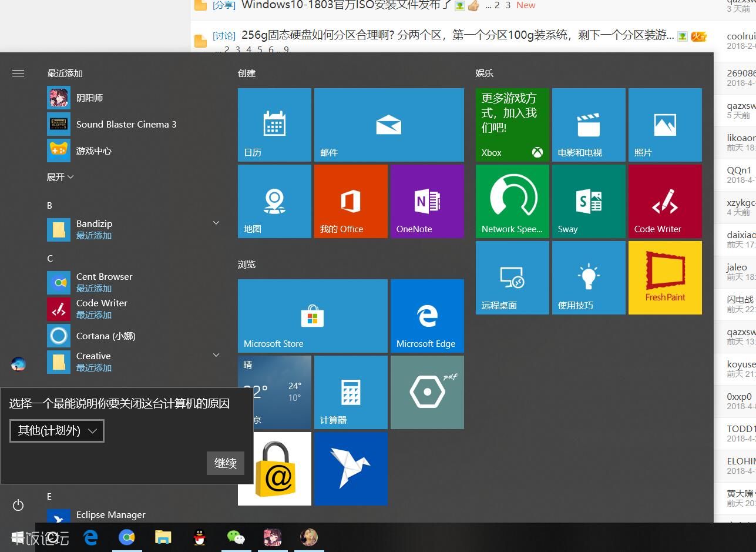Screen dimensions: 756x552
Task: Click the letter B group header
Action: (x=49, y=205)
